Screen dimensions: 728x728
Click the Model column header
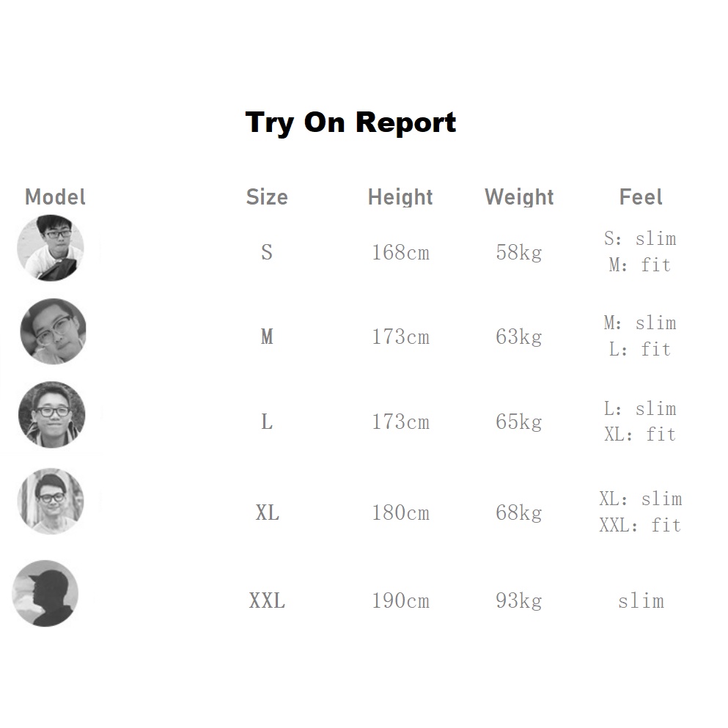(55, 197)
